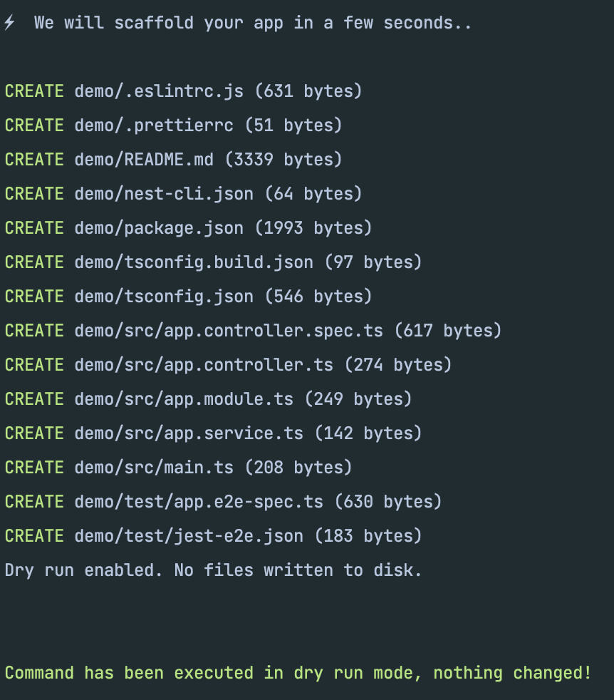Click demo/src/app.controller.spec.ts in the output
The width and height of the screenshot is (614, 700).
[x=229, y=331]
